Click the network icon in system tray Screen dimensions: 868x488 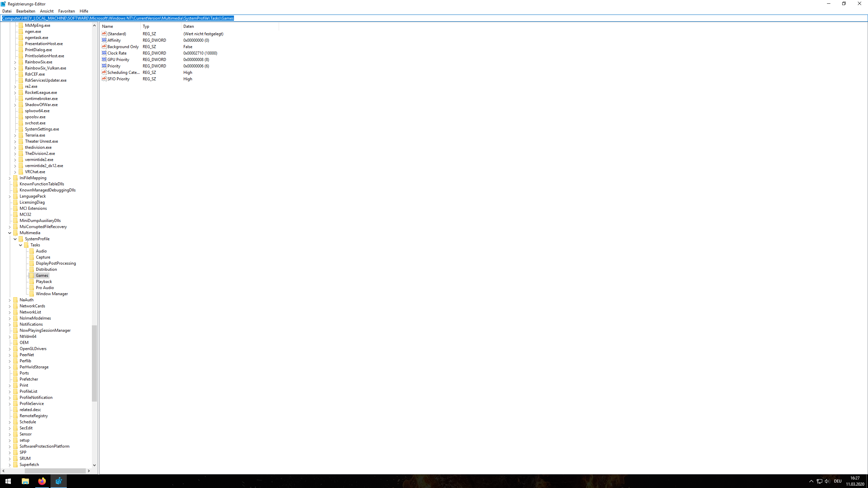[819, 481]
